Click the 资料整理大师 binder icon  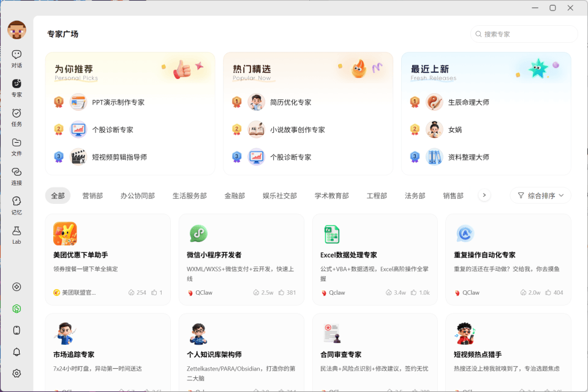434,157
